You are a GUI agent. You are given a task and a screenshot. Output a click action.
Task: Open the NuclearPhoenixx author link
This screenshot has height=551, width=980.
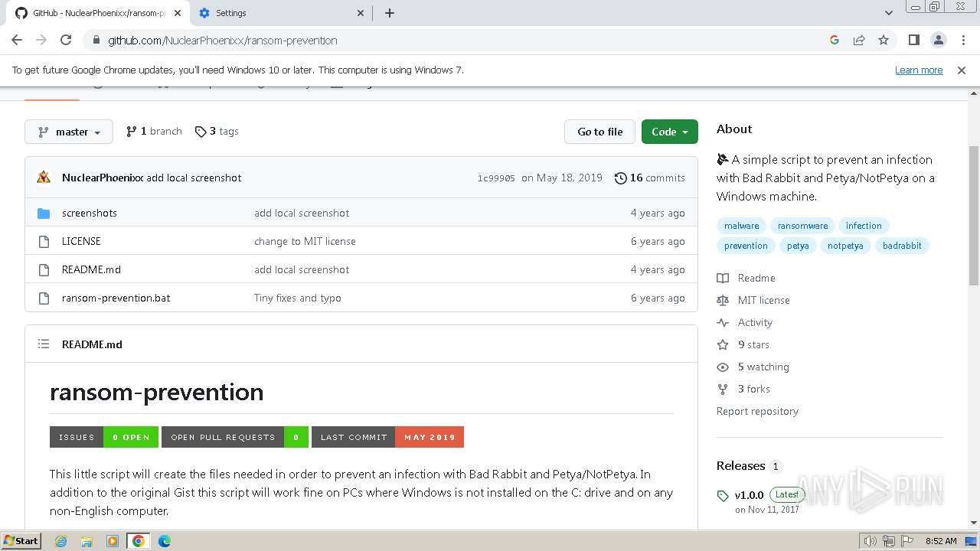(x=103, y=178)
